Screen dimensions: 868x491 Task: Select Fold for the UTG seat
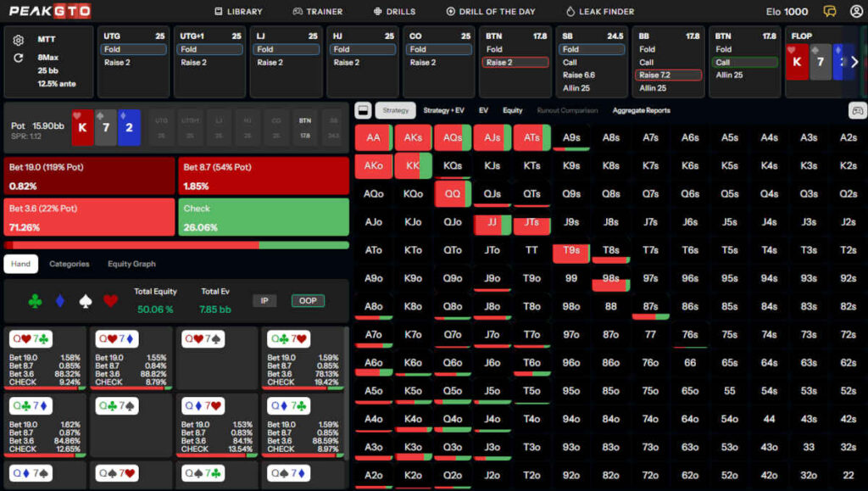tap(134, 49)
